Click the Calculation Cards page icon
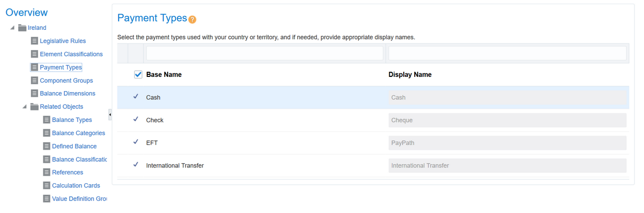 tap(46, 185)
